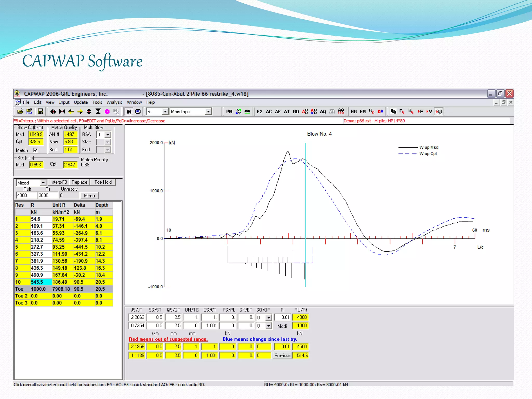
Task: Click the black hourglass-shaped toolbar icon
Action: (x=98, y=112)
